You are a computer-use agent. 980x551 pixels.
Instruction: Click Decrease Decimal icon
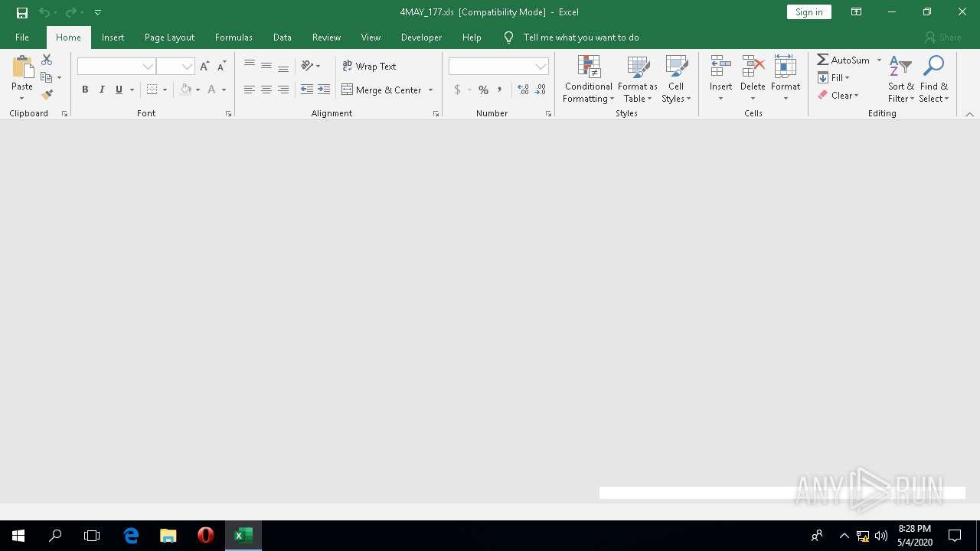pos(541,90)
